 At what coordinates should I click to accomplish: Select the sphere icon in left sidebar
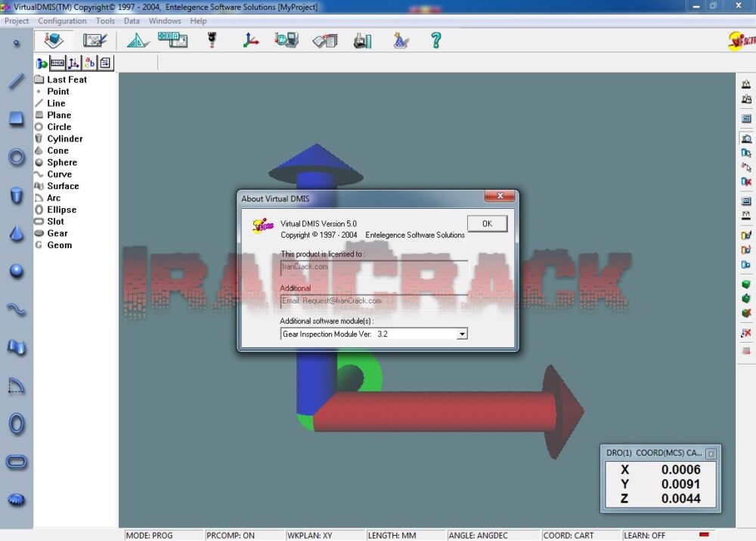pyautogui.click(x=17, y=272)
